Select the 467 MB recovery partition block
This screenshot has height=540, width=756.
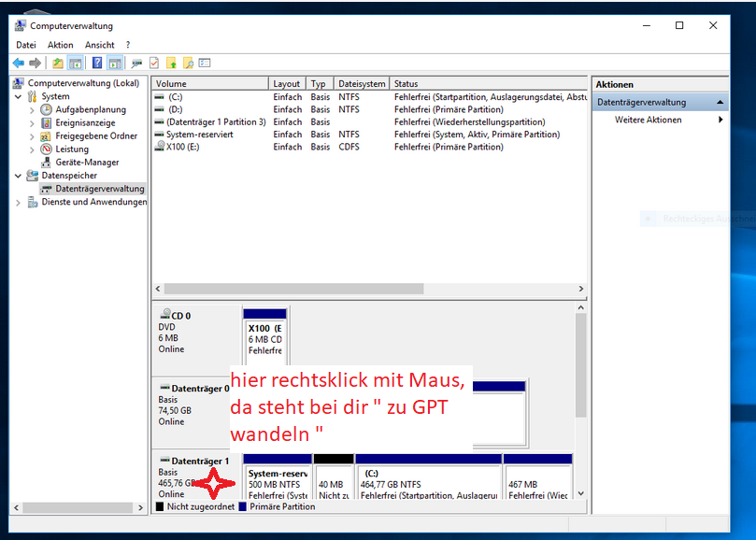click(537, 477)
